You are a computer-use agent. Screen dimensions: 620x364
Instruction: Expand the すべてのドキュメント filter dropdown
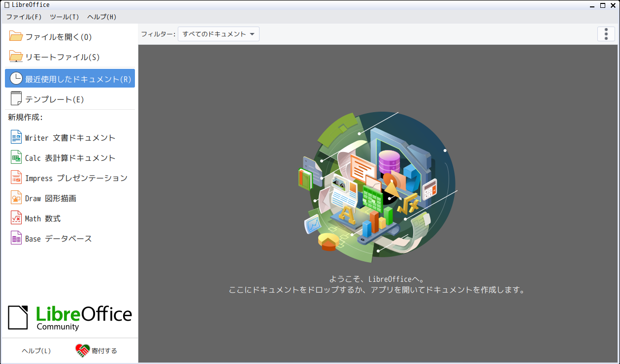click(x=218, y=34)
